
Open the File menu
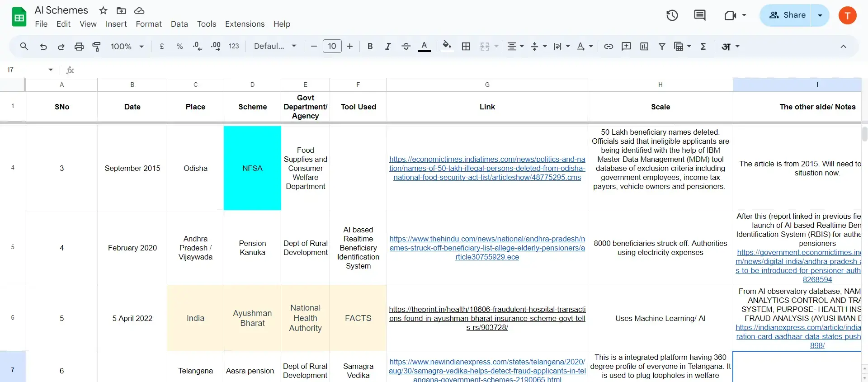point(41,24)
